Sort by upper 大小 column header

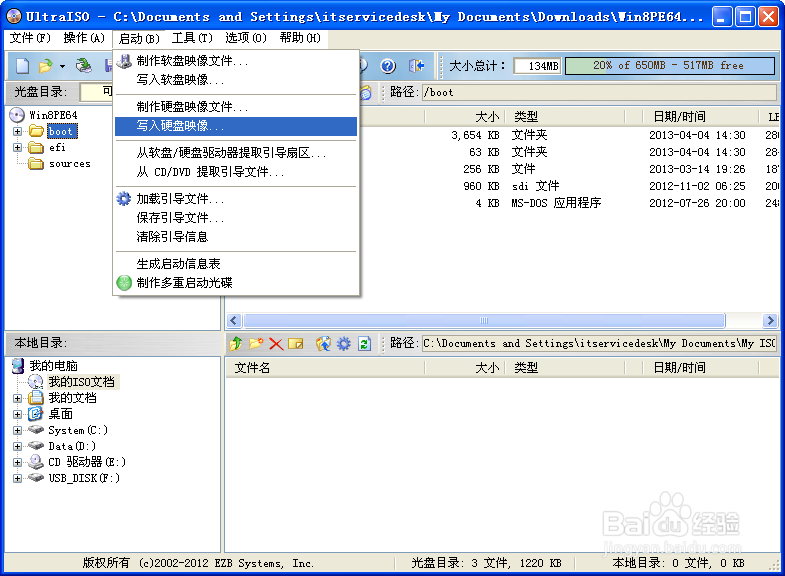click(464, 117)
